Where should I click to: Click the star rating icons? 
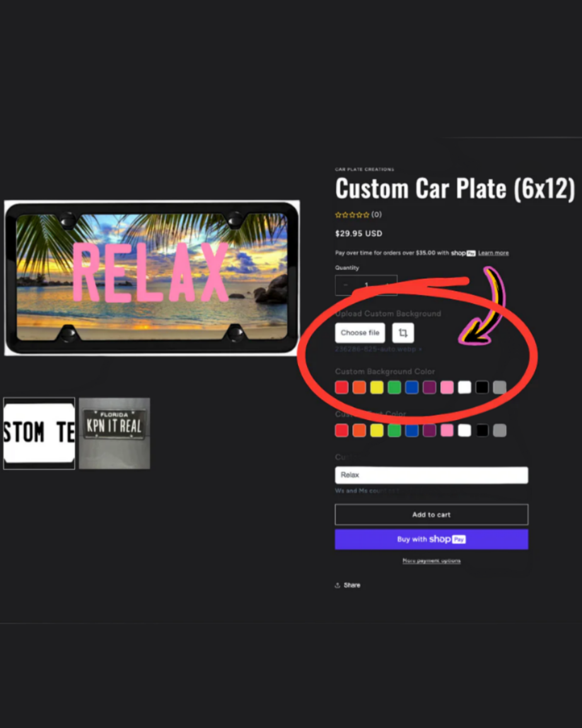tap(352, 214)
